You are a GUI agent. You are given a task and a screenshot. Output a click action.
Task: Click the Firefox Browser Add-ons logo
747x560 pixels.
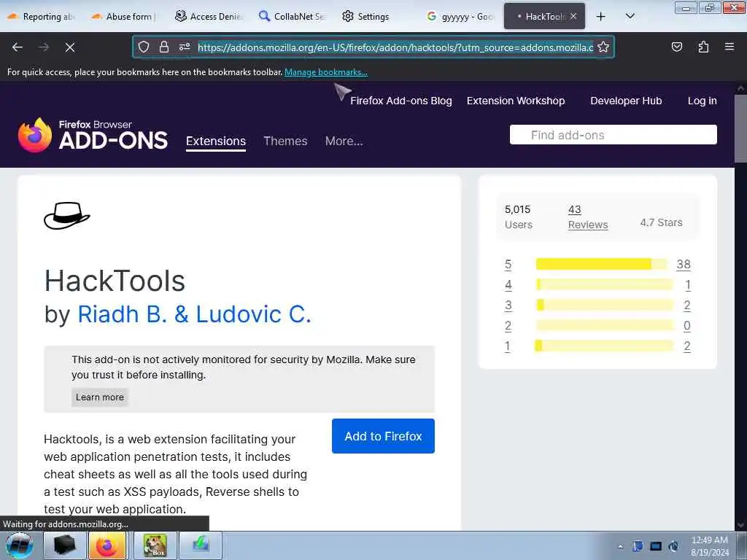point(93,135)
